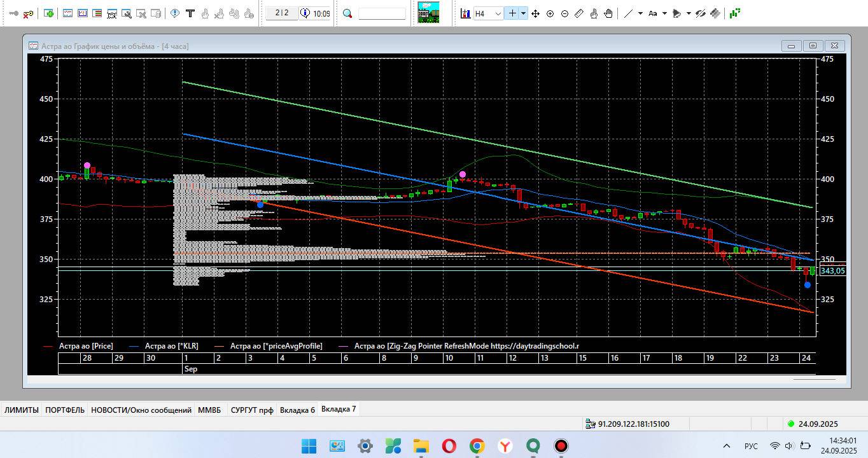Viewport: 868px width, 458px height.
Task: Click the zoom in magnifier tool
Action: tap(550, 13)
